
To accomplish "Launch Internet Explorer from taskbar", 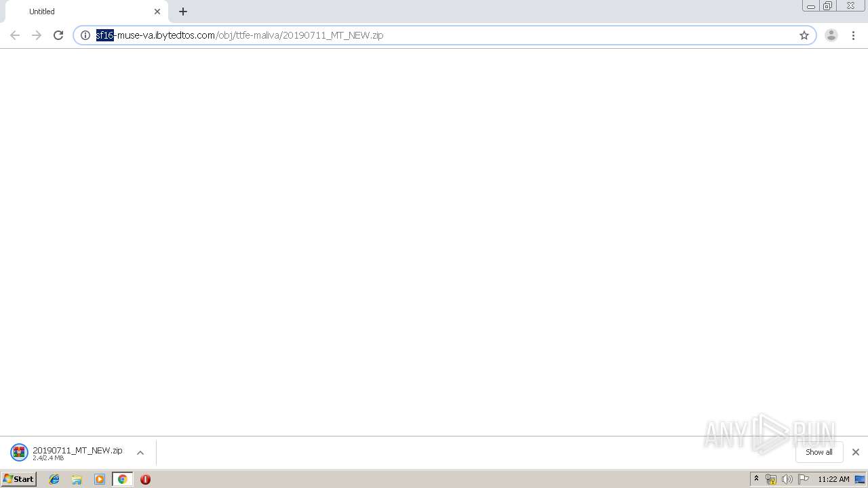I will click(x=54, y=479).
